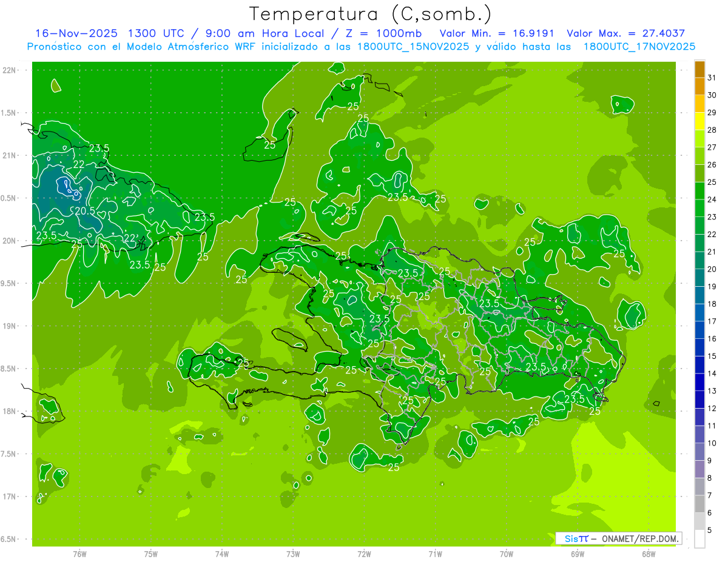Click the 'Valor Max. = 27.4037' readout

625,33
